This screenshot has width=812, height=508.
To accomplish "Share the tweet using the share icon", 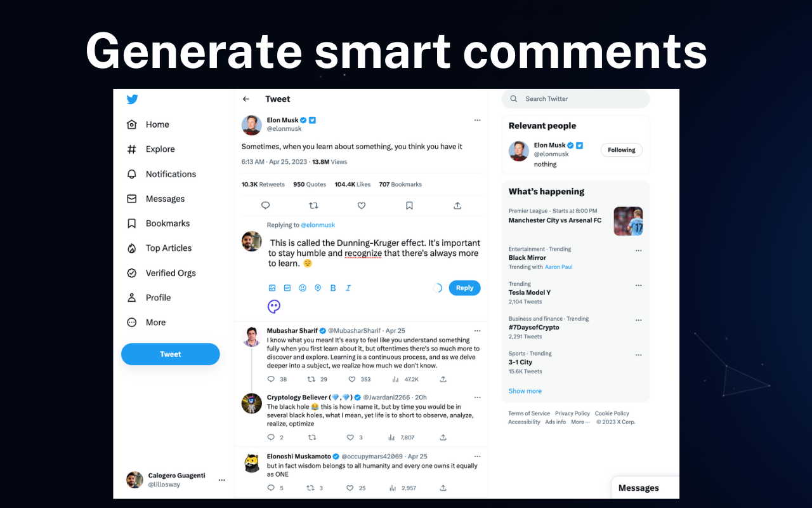I will [x=457, y=205].
